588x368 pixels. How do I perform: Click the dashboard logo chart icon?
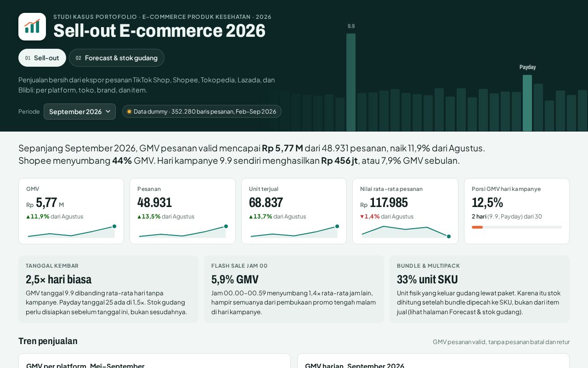coord(32,27)
